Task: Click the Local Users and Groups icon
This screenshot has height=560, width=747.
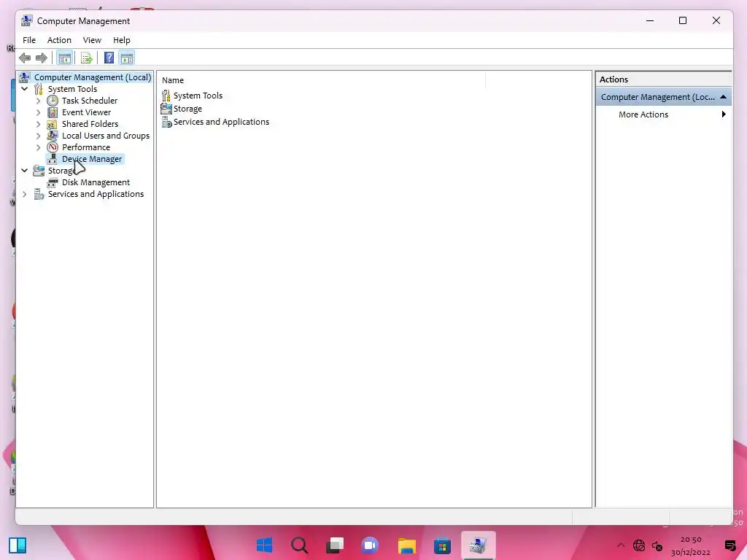Action: tap(53, 136)
